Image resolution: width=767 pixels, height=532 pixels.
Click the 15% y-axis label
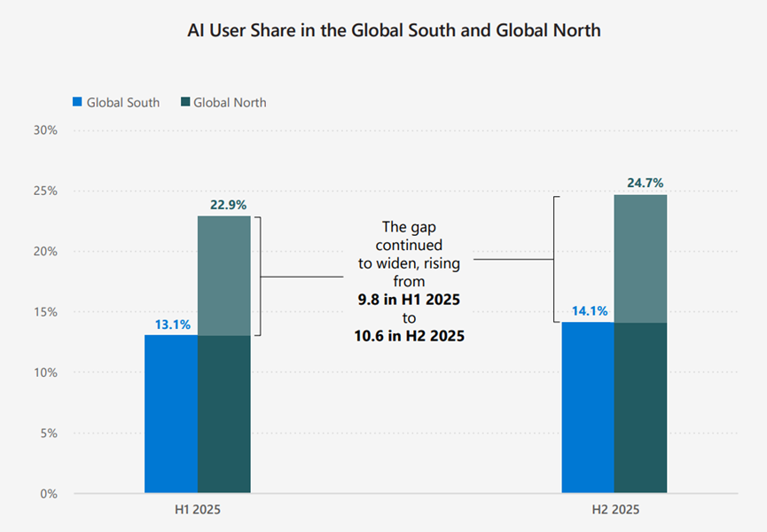(45, 312)
